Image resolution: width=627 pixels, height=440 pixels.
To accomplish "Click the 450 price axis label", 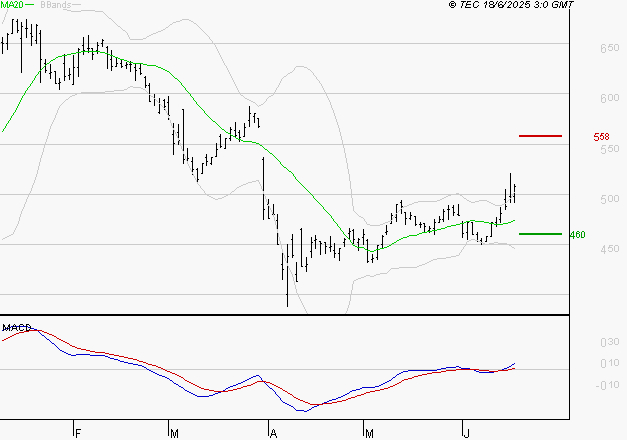I will (x=610, y=249).
